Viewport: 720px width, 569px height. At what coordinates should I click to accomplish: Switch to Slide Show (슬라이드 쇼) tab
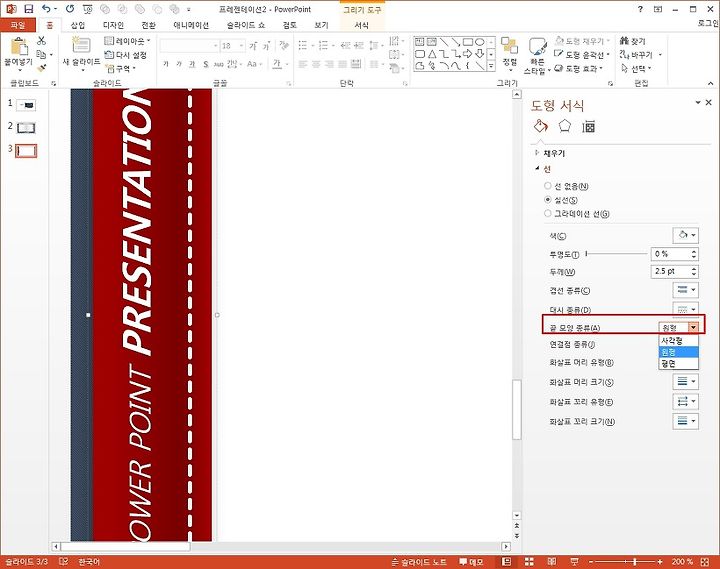pyautogui.click(x=246, y=25)
